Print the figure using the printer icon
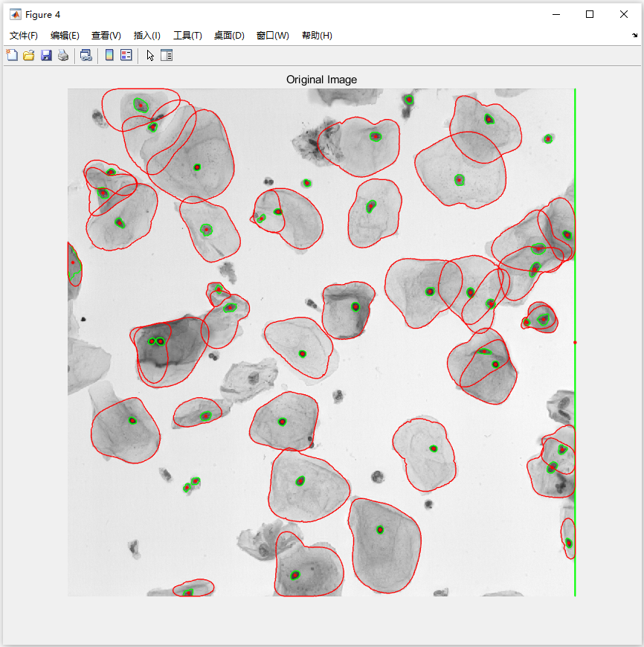644x647 pixels. click(63, 55)
